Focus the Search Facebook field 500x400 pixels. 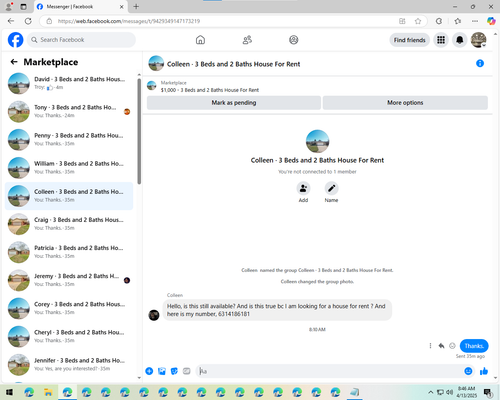point(81,40)
